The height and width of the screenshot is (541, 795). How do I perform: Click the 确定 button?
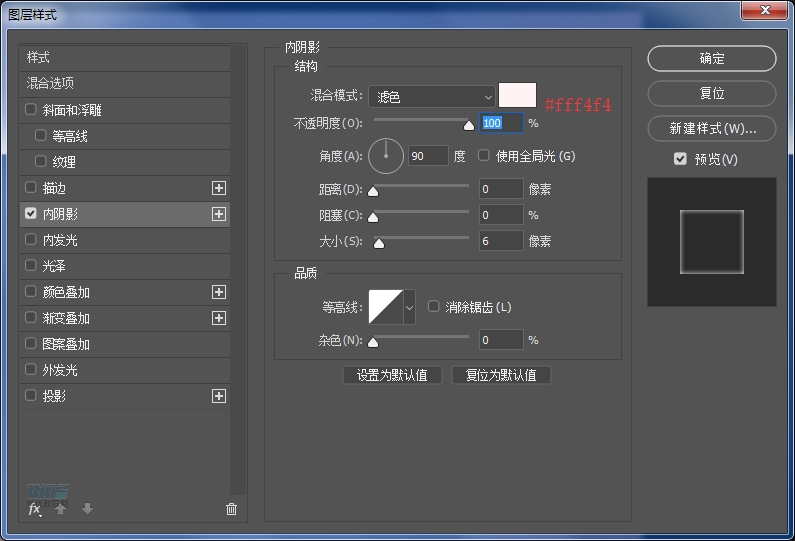click(711, 59)
